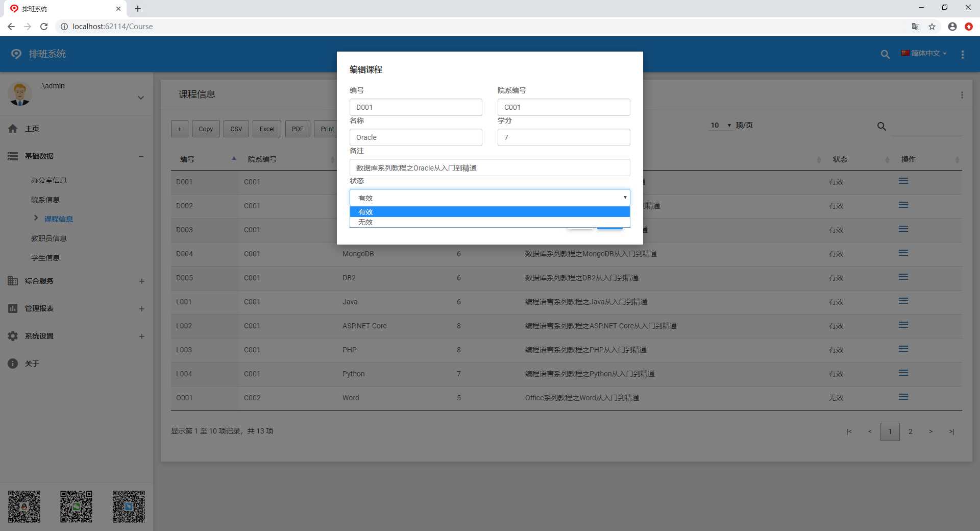Open actions menu for row L003
This screenshot has height=531, width=980.
(x=903, y=349)
